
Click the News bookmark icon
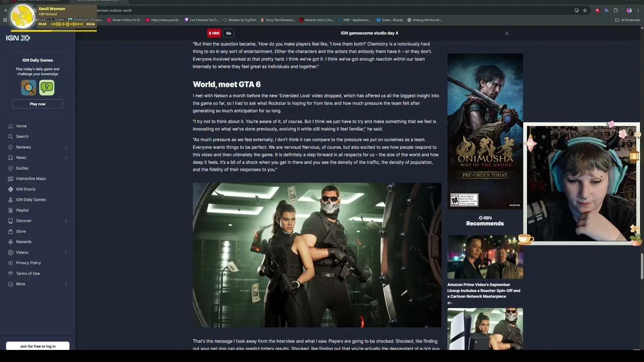11,157
